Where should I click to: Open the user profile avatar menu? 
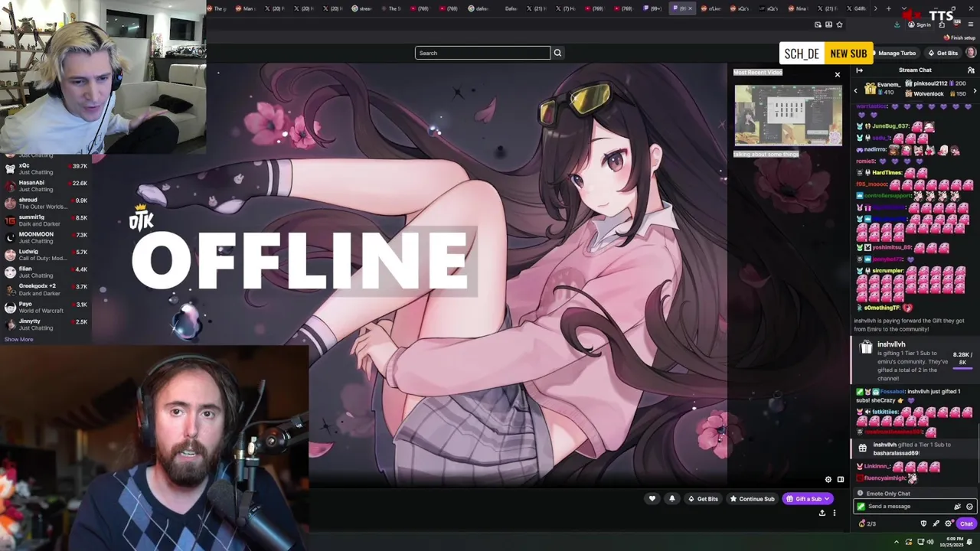[x=971, y=53]
